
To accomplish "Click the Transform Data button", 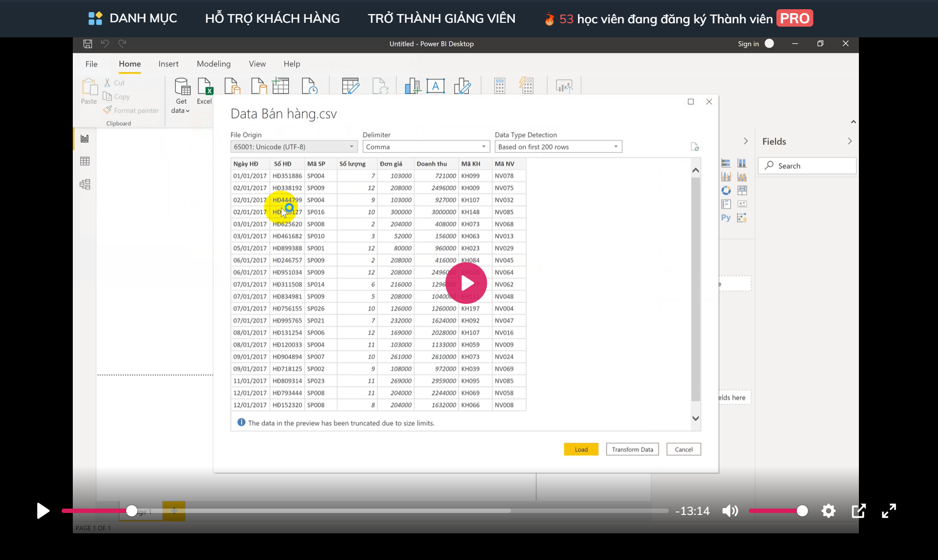I will pos(632,449).
